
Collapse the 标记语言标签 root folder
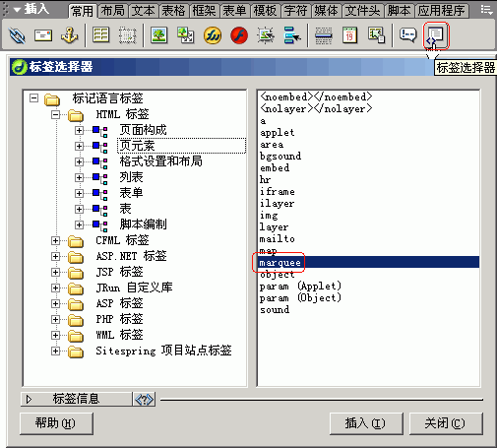pyautogui.click(x=33, y=97)
